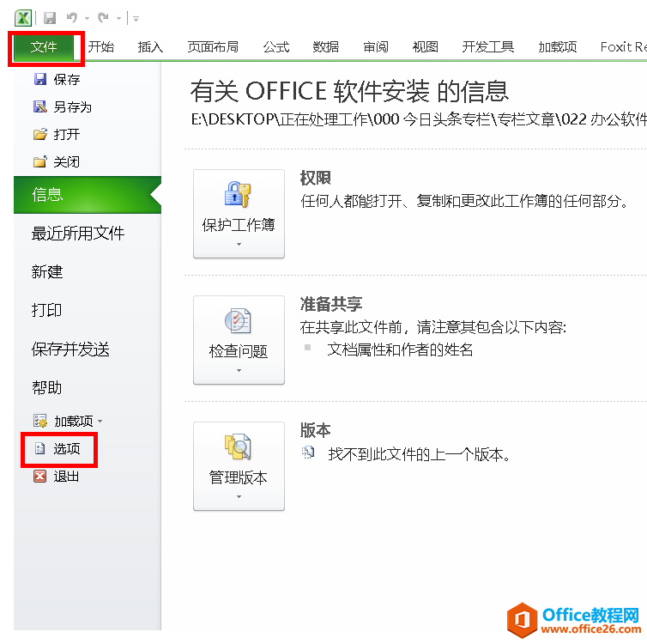This screenshot has width=647, height=644.
Task: Open 最近所用文件 in backstage menu
Action: coord(78,234)
